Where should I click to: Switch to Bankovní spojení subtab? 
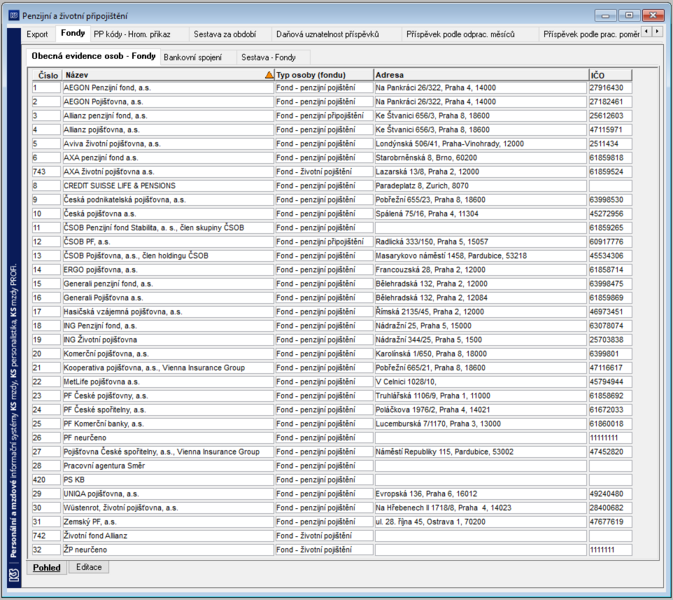point(192,58)
